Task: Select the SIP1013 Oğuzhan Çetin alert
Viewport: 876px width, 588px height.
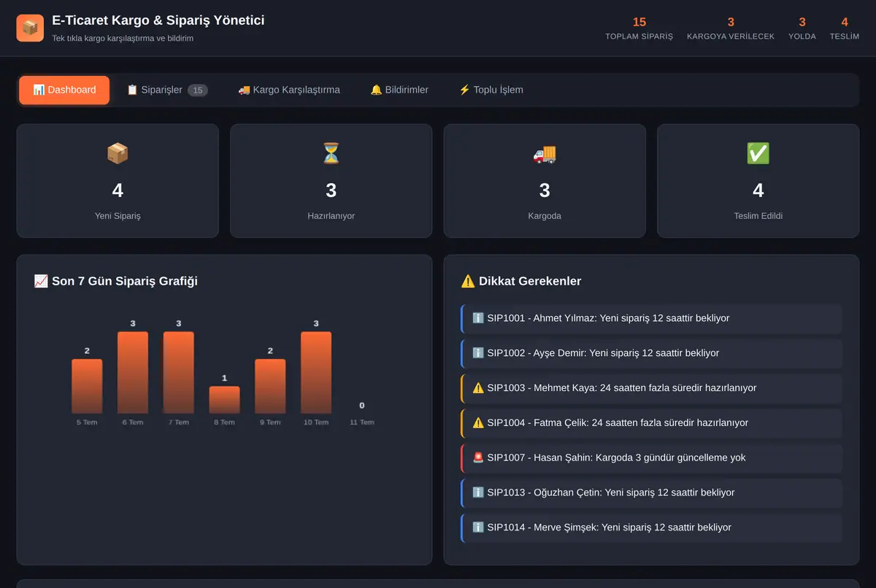Action: 651,492
